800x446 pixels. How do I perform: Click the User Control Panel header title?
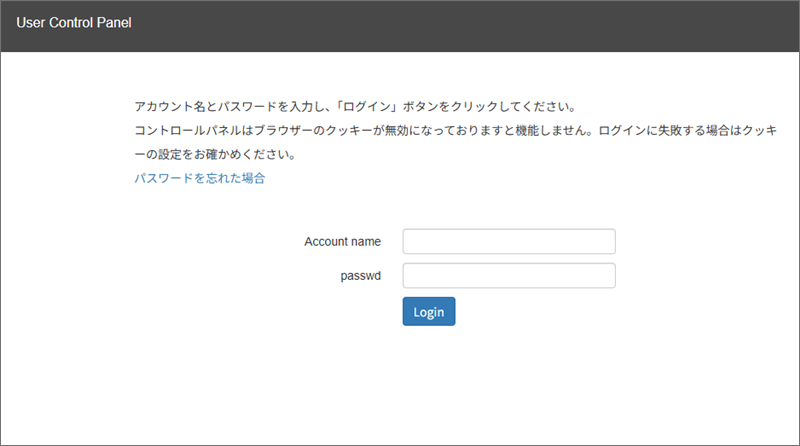coord(74,23)
